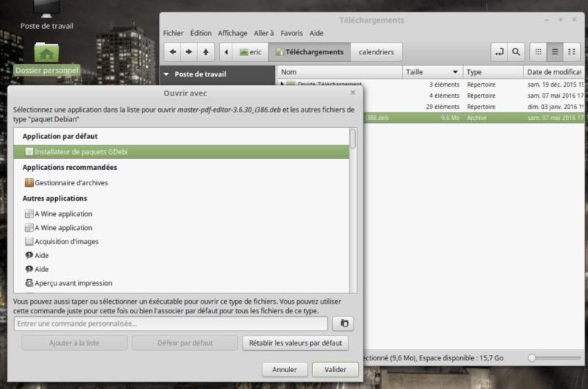Collapse the Poste de travail sidebar section
The height and width of the screenshot is (389, 588).
[x=167, y=74]
